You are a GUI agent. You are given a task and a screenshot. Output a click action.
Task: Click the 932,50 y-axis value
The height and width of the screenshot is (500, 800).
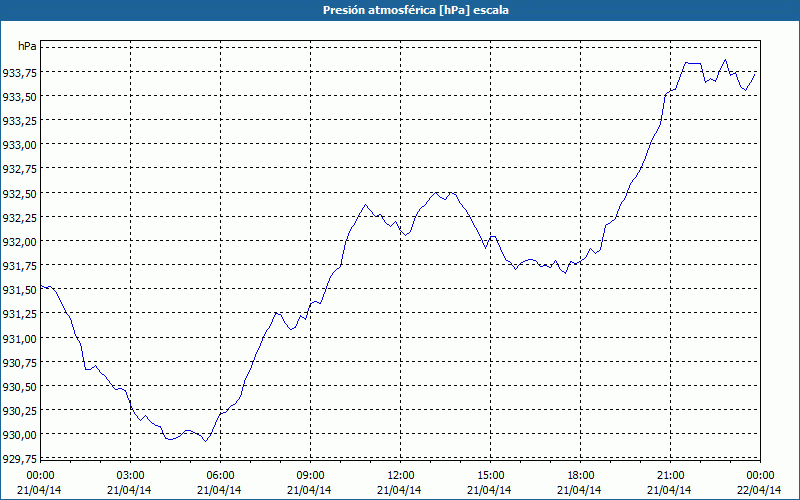click(19, 193)
